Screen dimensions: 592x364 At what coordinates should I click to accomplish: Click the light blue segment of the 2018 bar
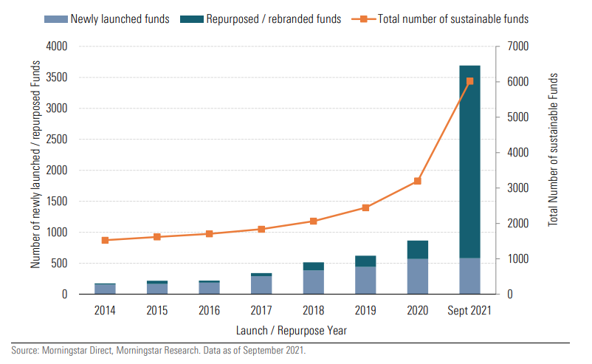point(314,281)
